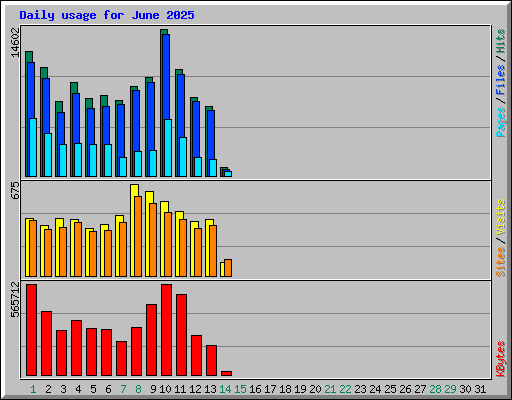Viewport: 512px width, 400px height.
Task: Click the red KBytes bar for day 9
Action: click(x=151, y=340)
